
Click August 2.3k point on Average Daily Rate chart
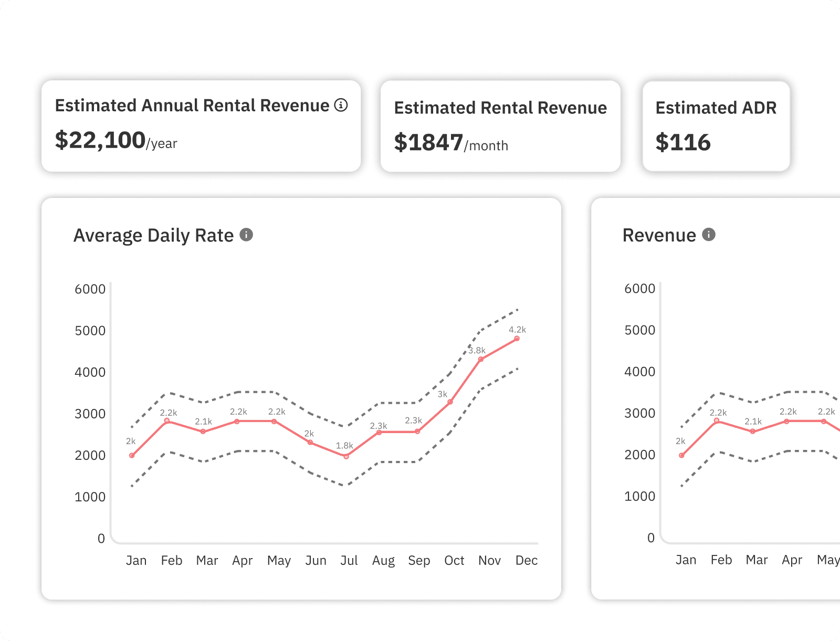(379, 432)
